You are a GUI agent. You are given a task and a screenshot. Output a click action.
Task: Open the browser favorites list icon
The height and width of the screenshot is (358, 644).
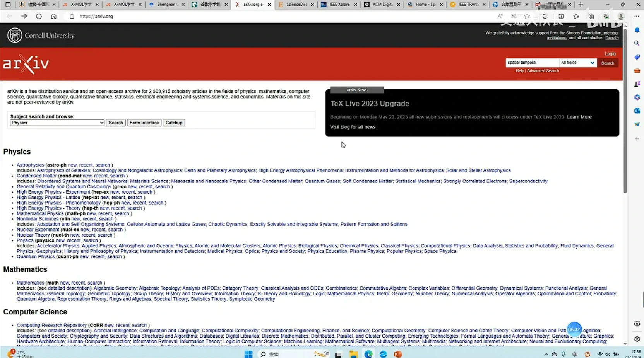576,16
